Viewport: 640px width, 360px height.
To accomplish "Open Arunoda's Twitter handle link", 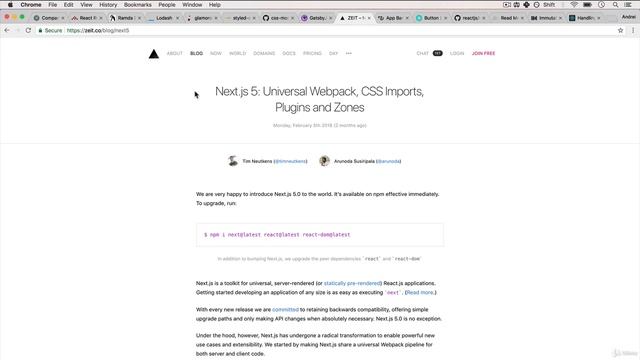I will (x=388, y=161).
